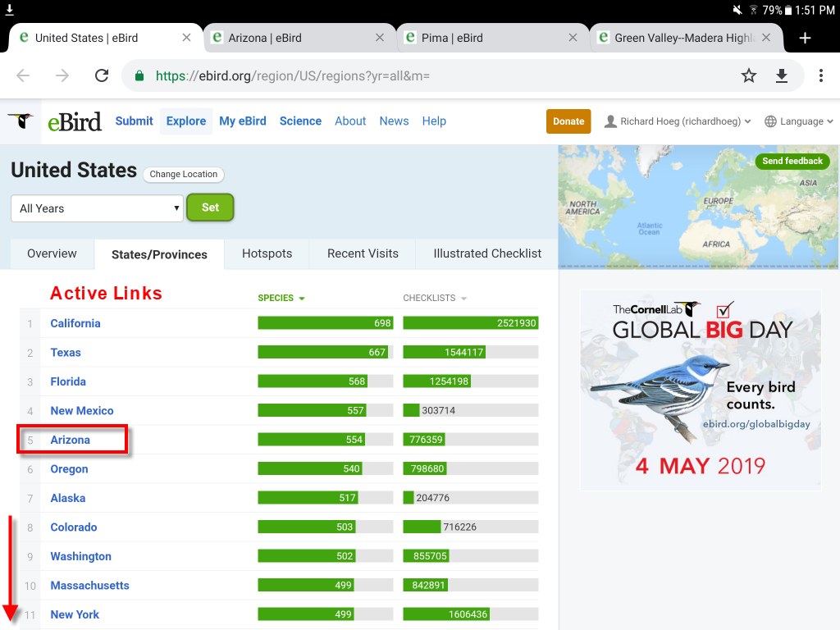This screenshot has width=840, height=630.
Task: Sort by the CHECKLISTS column header
Action: [435, 298]
